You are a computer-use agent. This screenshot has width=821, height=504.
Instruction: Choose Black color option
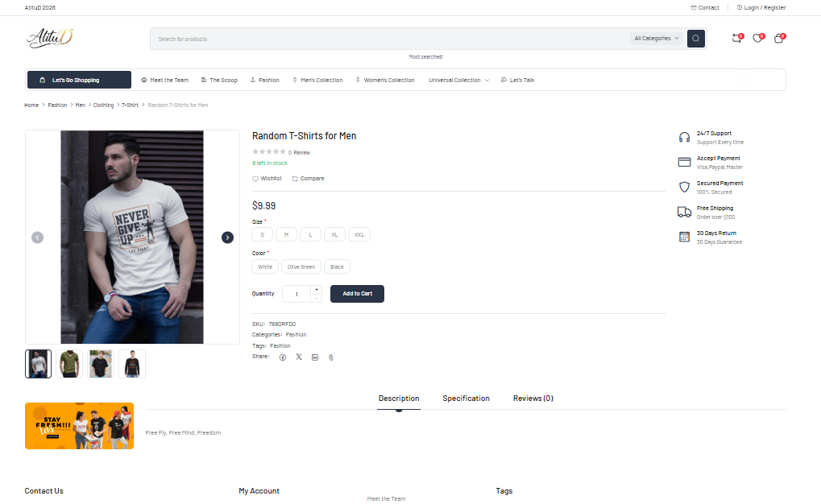coord(338,266)
